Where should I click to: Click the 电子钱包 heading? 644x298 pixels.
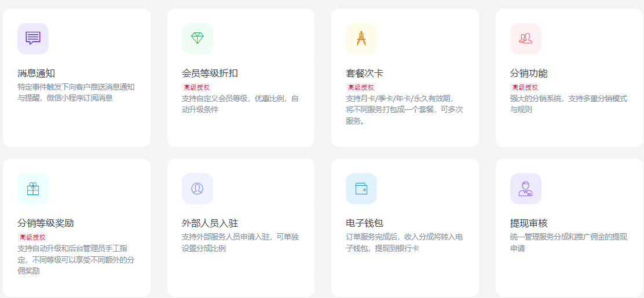point(364,223)
